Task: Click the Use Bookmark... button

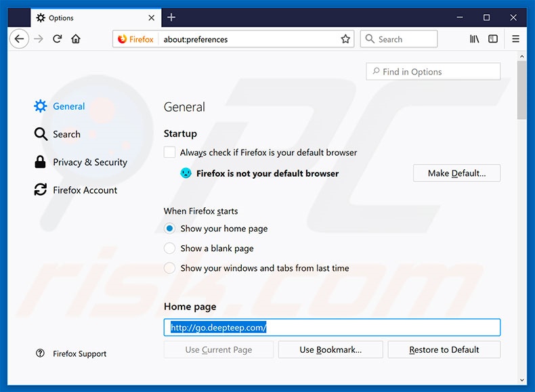Action: (330, 350)
